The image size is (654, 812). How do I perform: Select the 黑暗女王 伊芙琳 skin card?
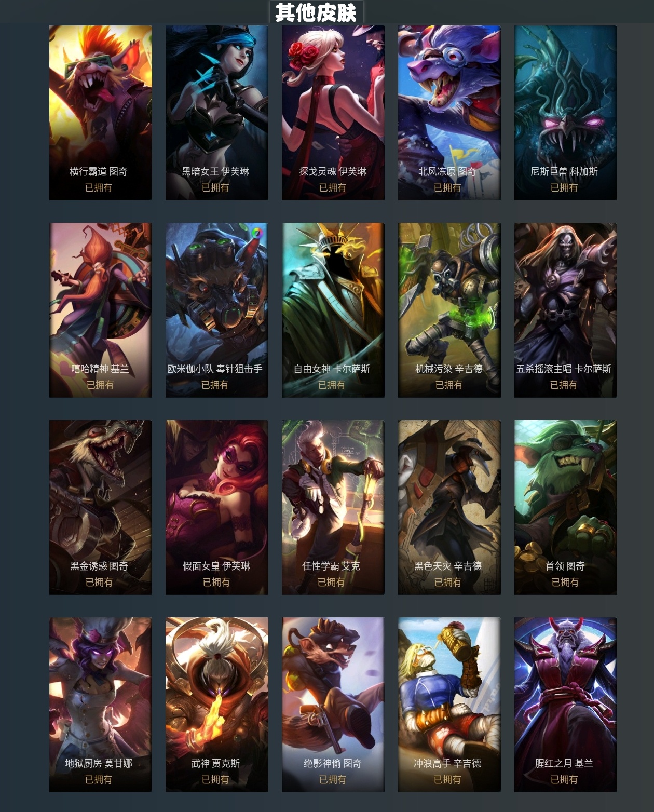point(217,113)
